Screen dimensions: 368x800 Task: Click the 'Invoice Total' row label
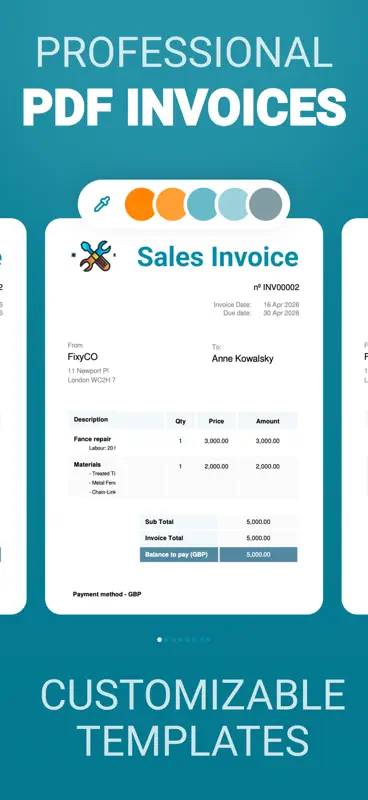(164, 538)
